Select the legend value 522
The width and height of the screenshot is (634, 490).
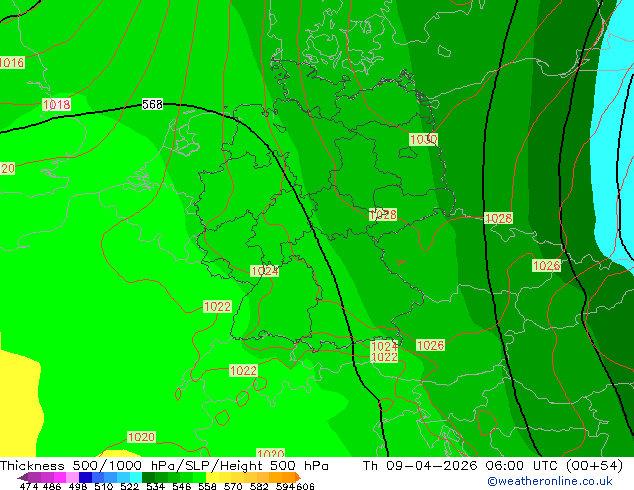coord(129,486)
